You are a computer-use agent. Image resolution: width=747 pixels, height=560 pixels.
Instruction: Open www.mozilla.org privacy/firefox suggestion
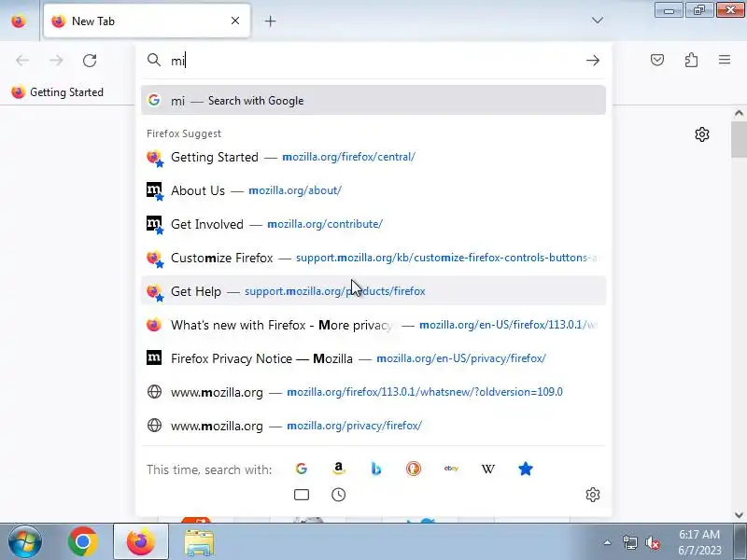click(373, 426)
